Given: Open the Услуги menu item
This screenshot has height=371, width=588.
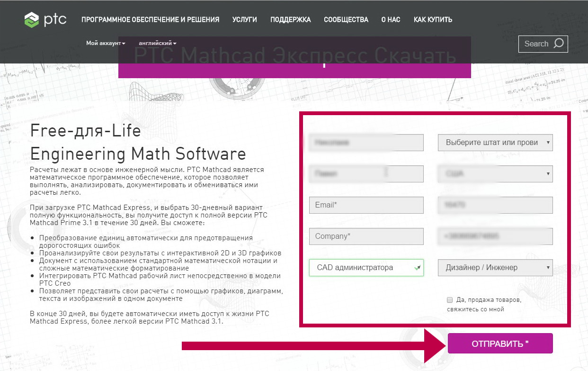Looking at the screenshot, I should (244, 20).
